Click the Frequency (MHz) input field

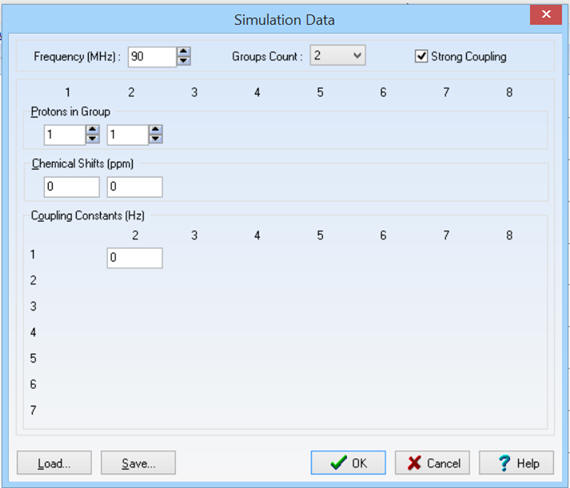tap(152, 57)
